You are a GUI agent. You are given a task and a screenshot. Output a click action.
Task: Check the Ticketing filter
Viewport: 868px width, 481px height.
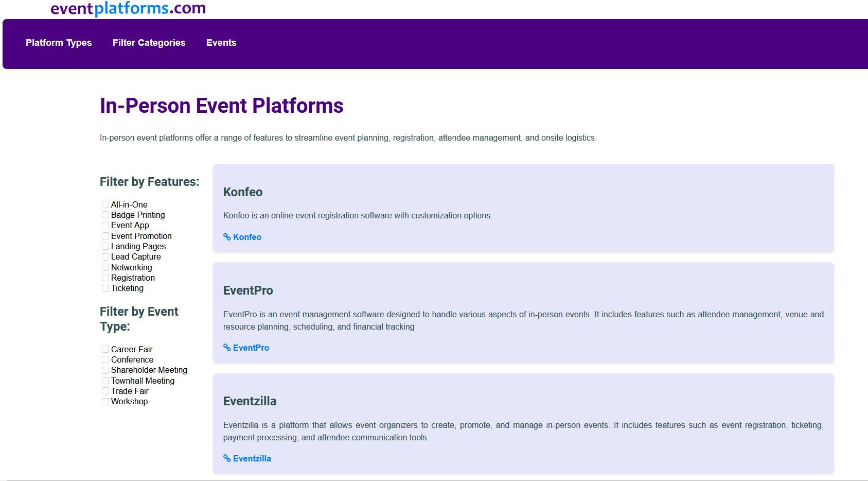pos(105,288)
